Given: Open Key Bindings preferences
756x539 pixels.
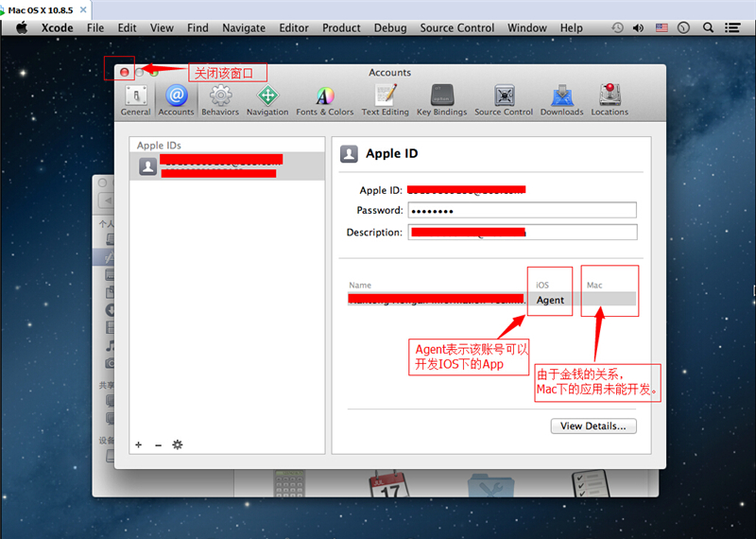Looking at the screenshot, I should (x=442, y=100).
